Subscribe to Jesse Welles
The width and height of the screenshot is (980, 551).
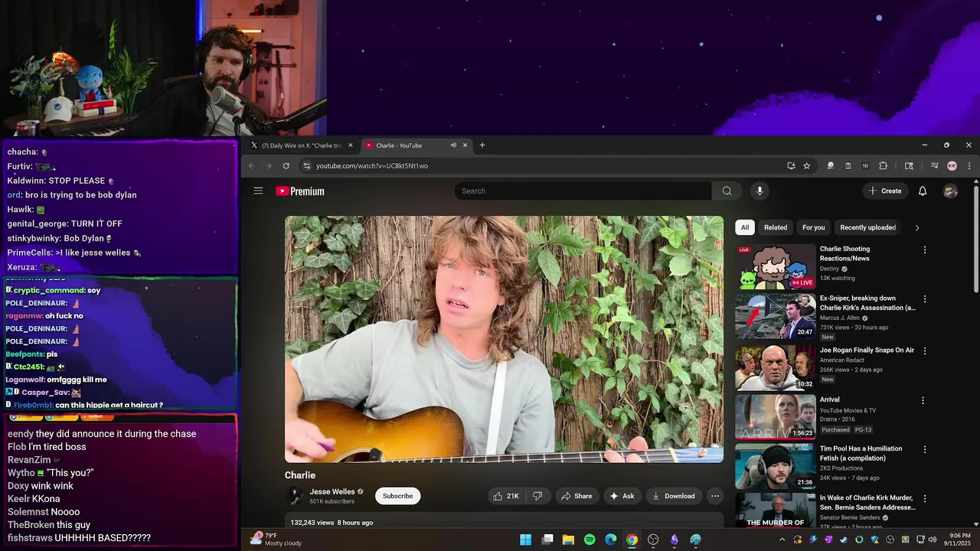click(397, 496)
